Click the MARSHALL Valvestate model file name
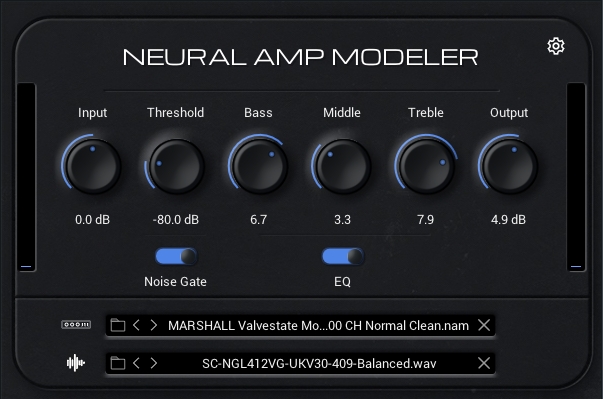The image size is (603, 399). pos(318,326)
